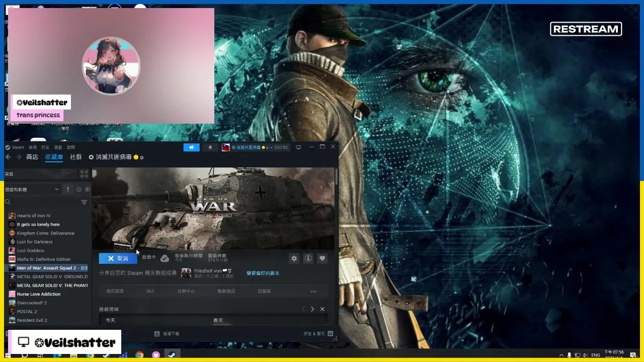This screenshot has height=362, width=644.
Task: Click Steam Cloud sync status icon
Action: 165,258
